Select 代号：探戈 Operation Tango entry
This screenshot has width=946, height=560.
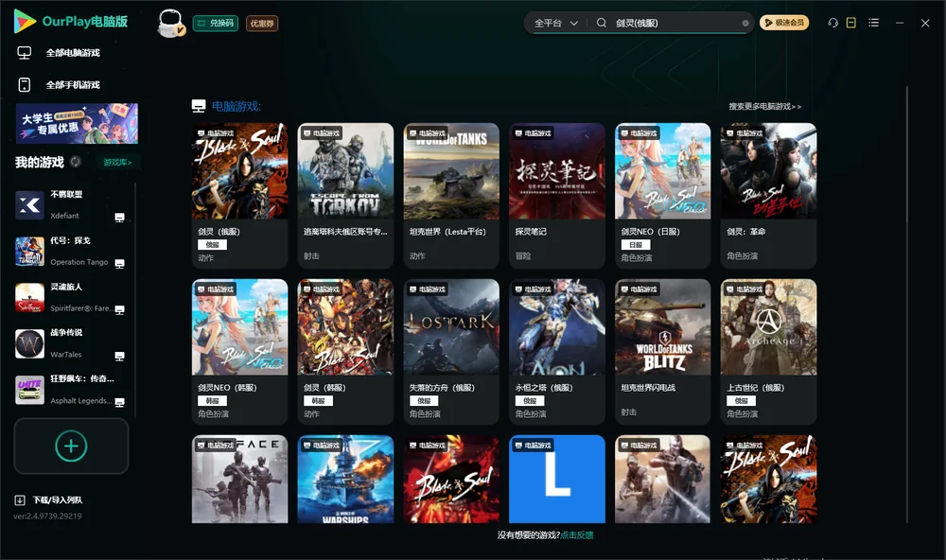pyautogui.click(x=71, y=251)
